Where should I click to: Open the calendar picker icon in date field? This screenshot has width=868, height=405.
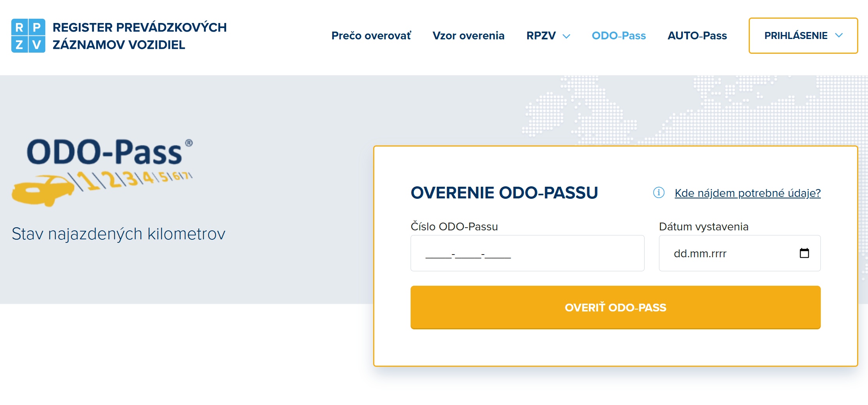point(804,253)
